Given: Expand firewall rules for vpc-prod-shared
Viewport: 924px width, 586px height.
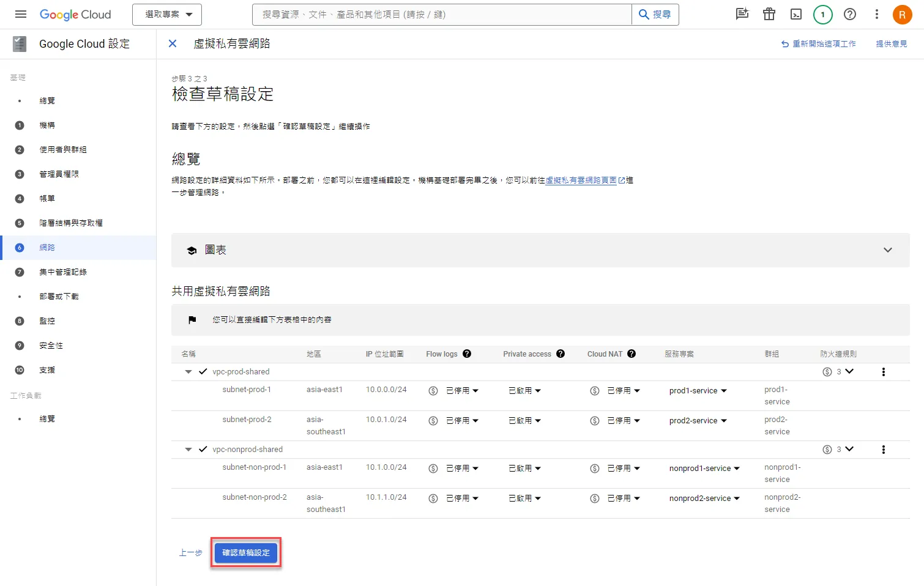Looking at the screenshot, I should click(x=849, y=371).
